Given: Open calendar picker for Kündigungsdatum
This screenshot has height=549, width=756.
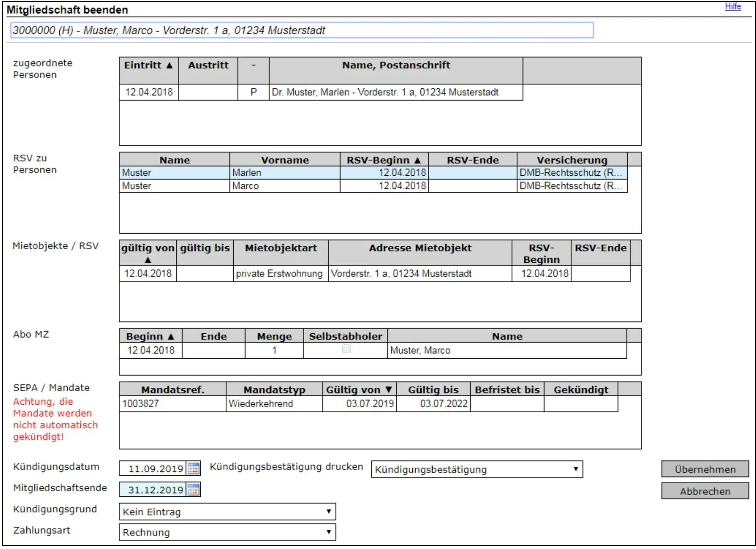Looking at the screenshot, I should pos(193,469).
